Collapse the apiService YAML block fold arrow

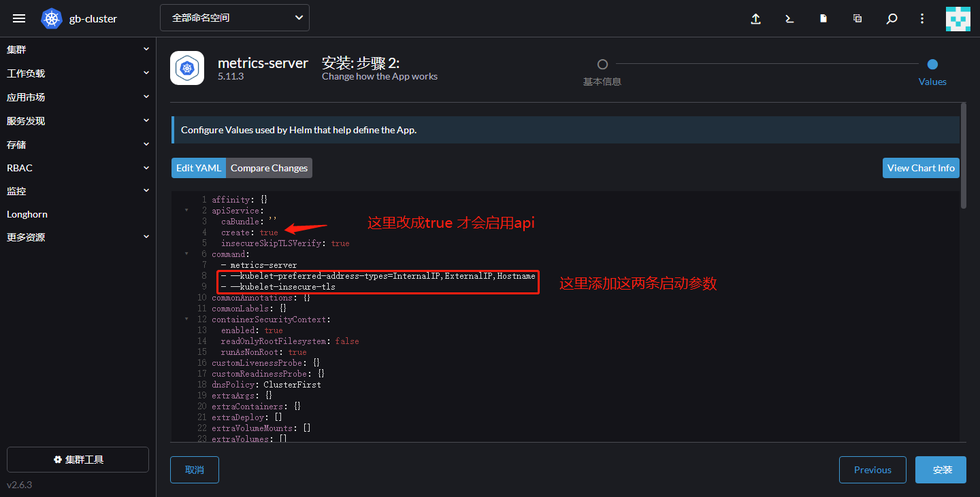(186, 211)
